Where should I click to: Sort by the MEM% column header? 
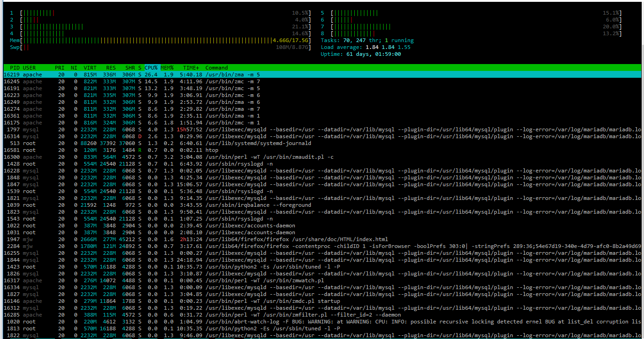point(167,68)
